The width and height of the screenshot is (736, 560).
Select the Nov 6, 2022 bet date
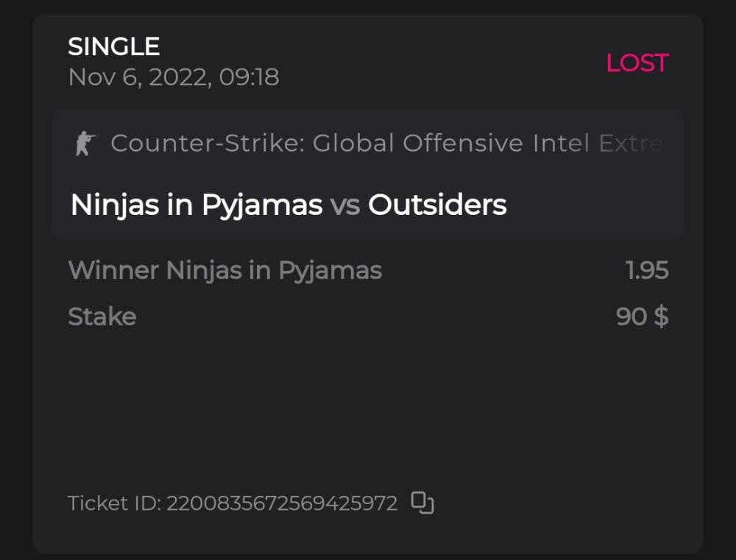click(138, 77)
